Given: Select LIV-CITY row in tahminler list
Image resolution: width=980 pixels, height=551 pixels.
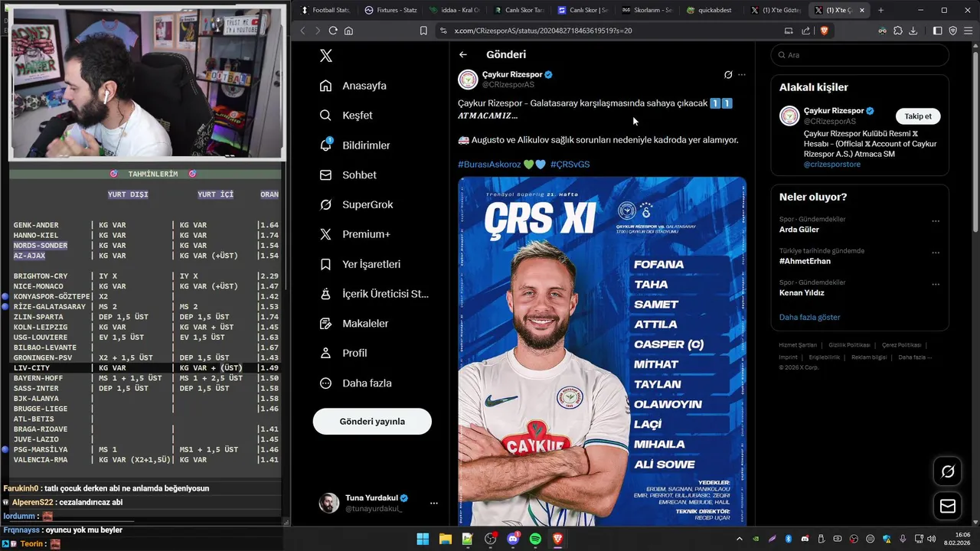Looking at the screenshot, I should 145,368.
